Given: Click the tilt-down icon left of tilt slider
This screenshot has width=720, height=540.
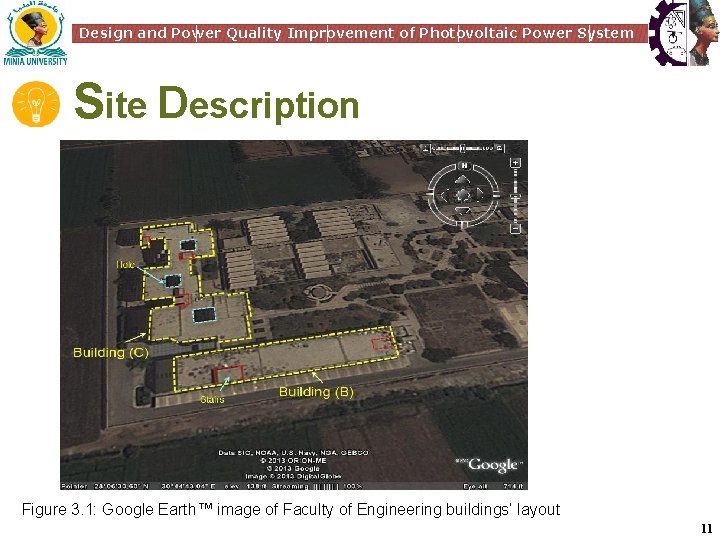Looking at the screenshot, I should [x=425, y=148].
